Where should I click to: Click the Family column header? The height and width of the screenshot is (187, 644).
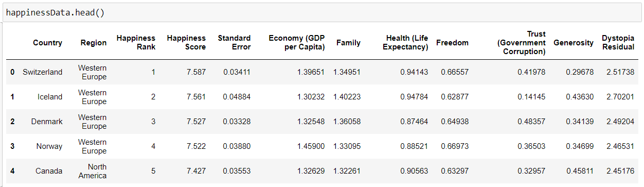(348, 43)
